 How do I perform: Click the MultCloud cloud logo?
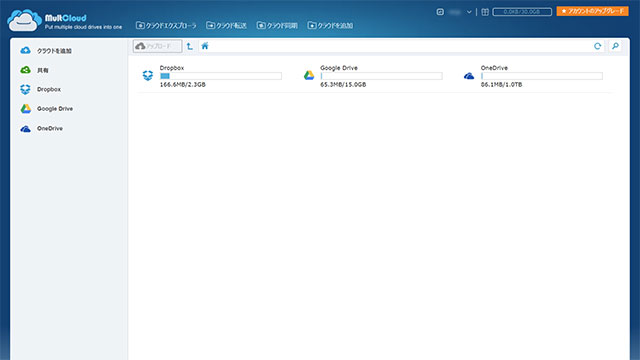(24, 20)
